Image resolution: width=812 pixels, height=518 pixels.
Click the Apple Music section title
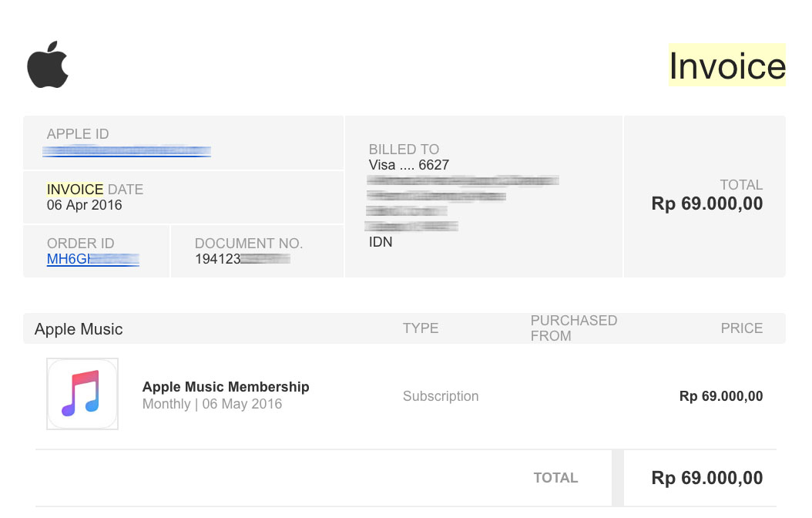79,329
